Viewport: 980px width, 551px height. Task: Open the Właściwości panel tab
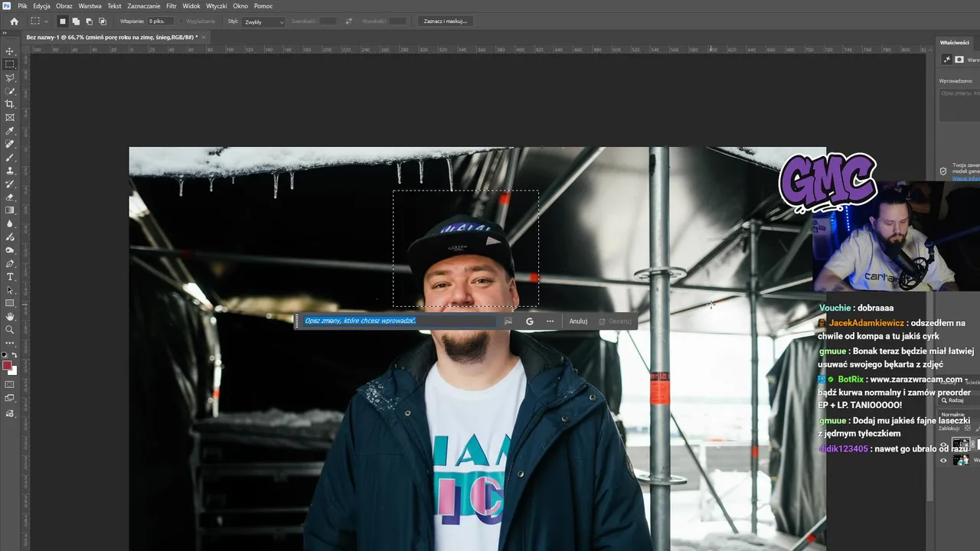click(955, 42)
